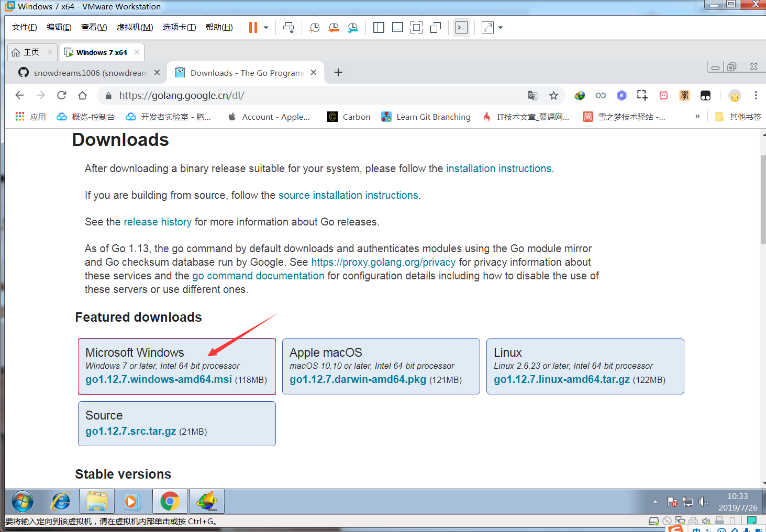
Task: Toggle the library sidebar panel
Action: coord(379,27)
